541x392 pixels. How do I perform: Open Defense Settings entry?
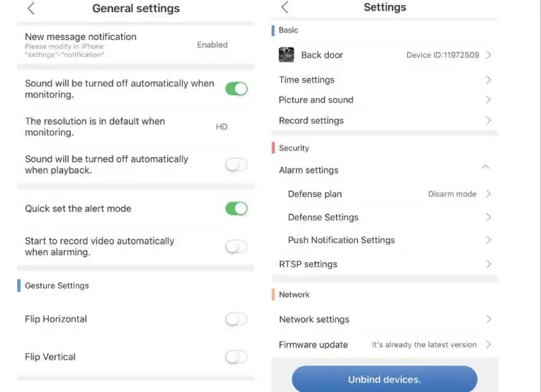point(385,217)
